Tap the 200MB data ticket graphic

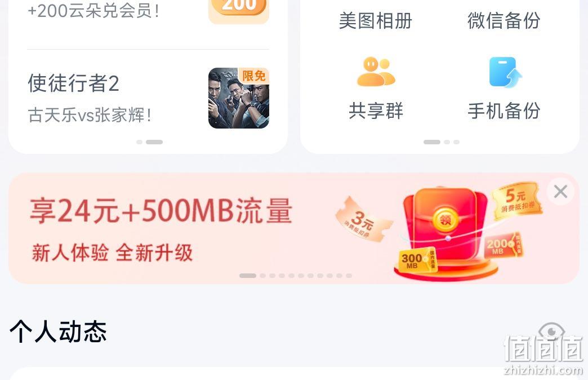[x=504, y=245]
